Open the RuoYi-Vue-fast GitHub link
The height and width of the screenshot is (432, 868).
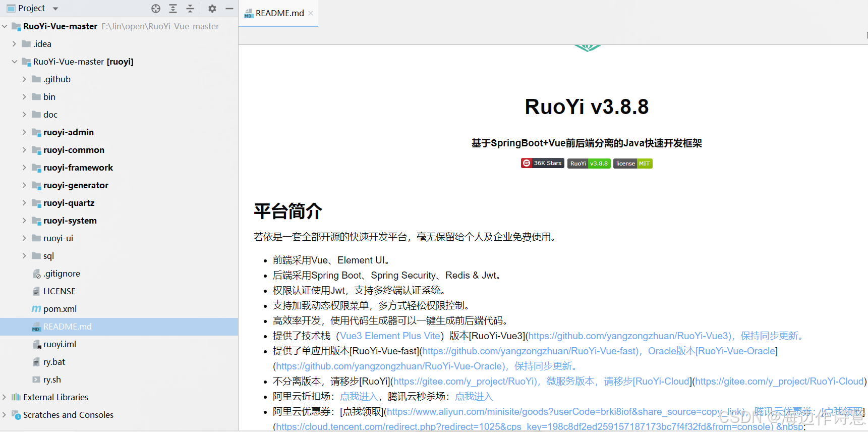pos(530,351)
